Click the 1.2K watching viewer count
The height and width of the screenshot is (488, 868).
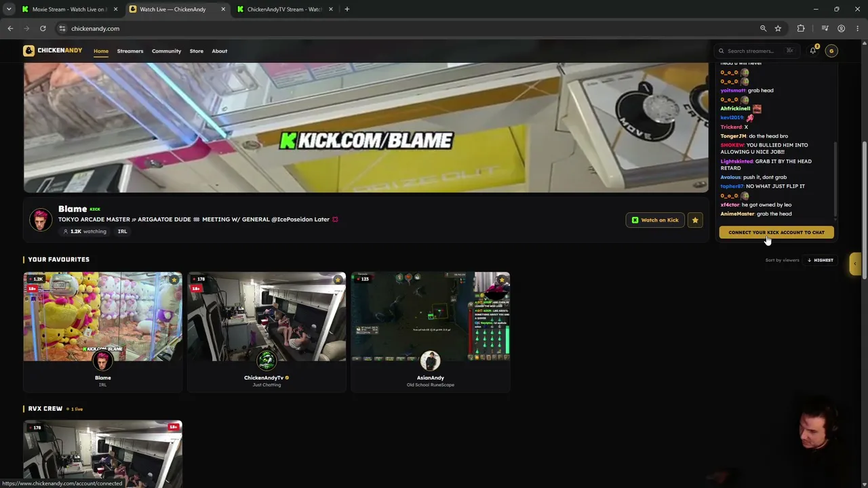(x=85, y=231)
